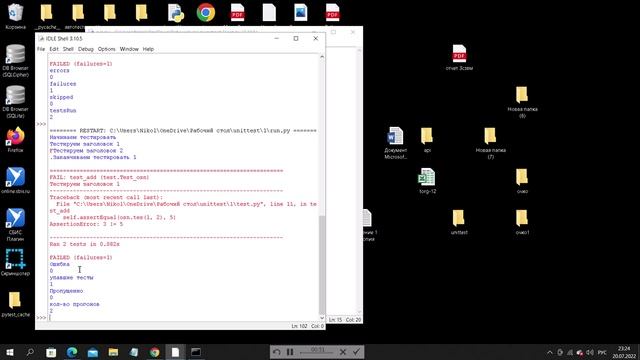This screenshot has height=360, width=640.
Task: Open the Debug menu in IDLE Shell
Action: [x=86, y=49]
